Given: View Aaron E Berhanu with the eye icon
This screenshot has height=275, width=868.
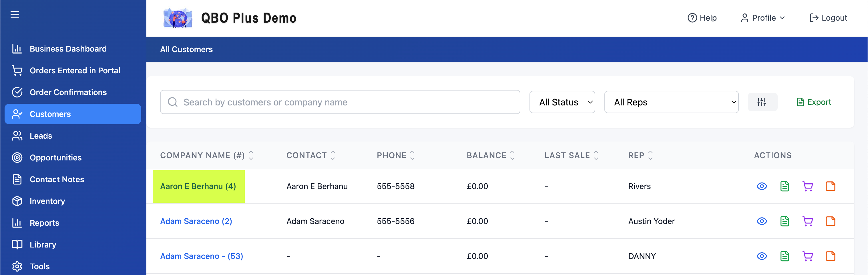Looking at the screenshot, I should (762, 186).
